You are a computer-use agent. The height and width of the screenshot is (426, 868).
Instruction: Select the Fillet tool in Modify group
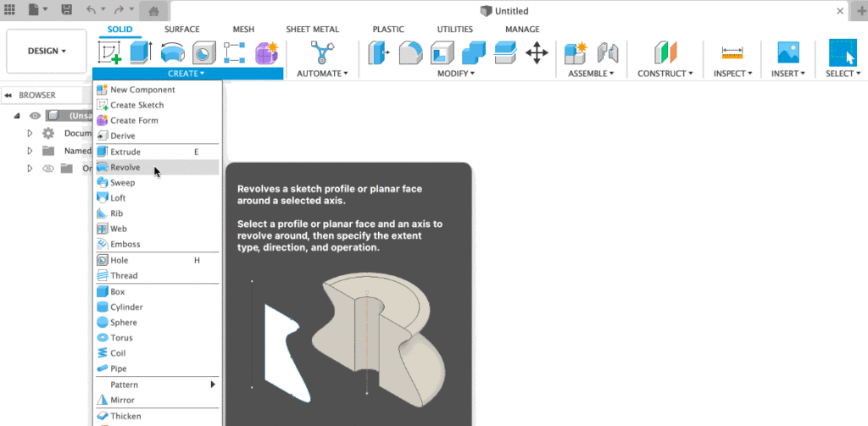tap(410, 53)
